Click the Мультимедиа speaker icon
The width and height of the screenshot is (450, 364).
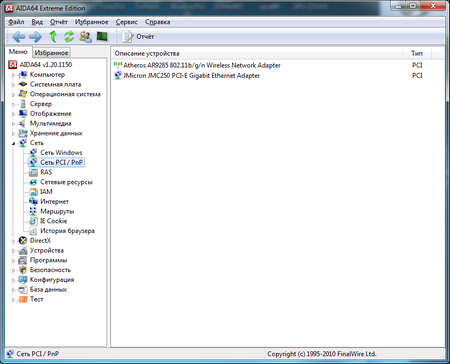click(x=23, y=123)
